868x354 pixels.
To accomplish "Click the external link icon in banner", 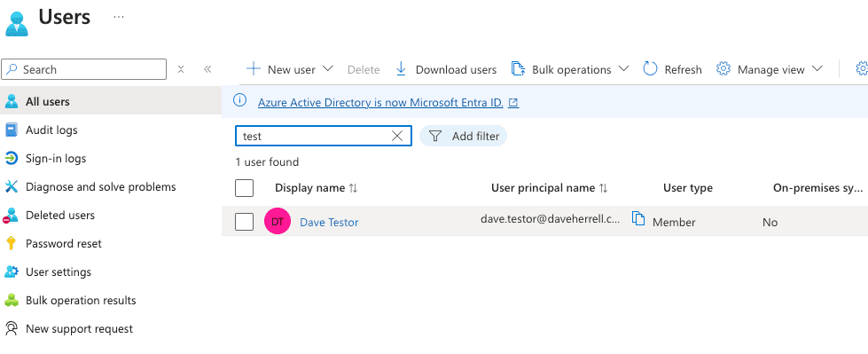I will [513, 103].
